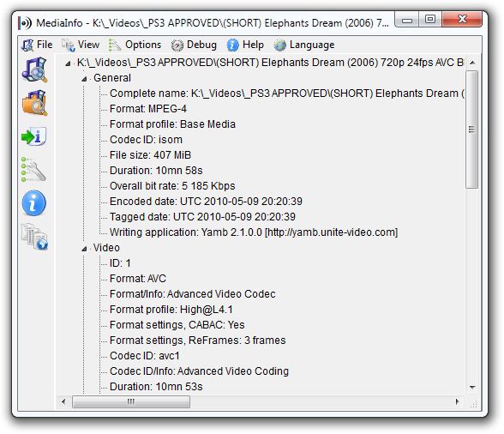The width and height of the screenshot is (504, 434).
Task: Click the MediaInfo title bar app icon
Action: click(x=25, y=23)
